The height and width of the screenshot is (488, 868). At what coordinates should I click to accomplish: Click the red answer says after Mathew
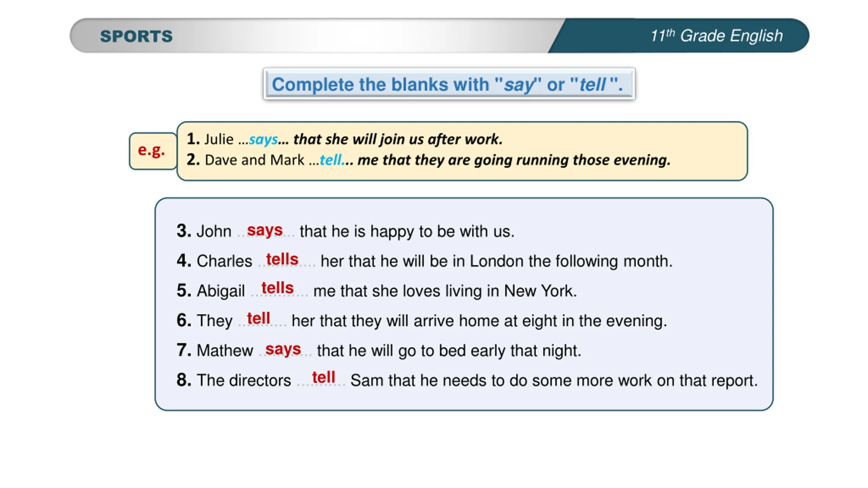click(x=283, y=349)
